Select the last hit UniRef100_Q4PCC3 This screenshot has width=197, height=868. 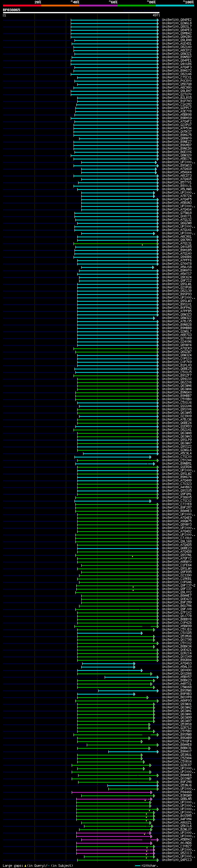(177, 860)
